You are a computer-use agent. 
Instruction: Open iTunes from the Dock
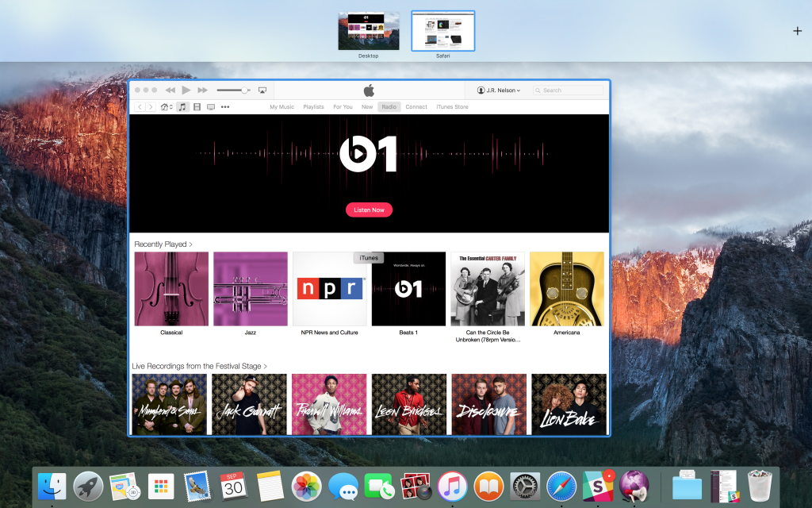pyautogui.click(x=452, y=487)
